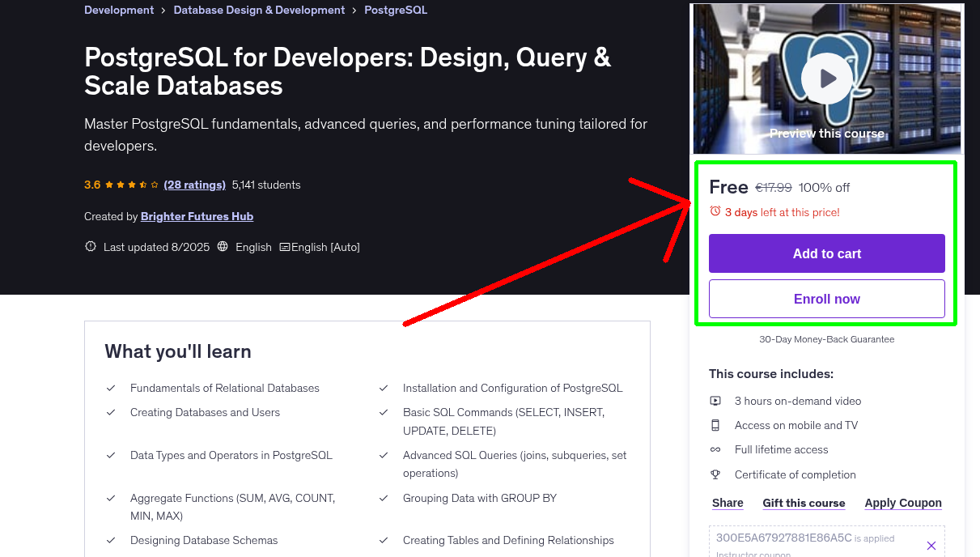Image resolution: width=980 pixels, height=557 pixels.
Task: Click the mobile device icon for mobile access
Action: coord(715,424)
